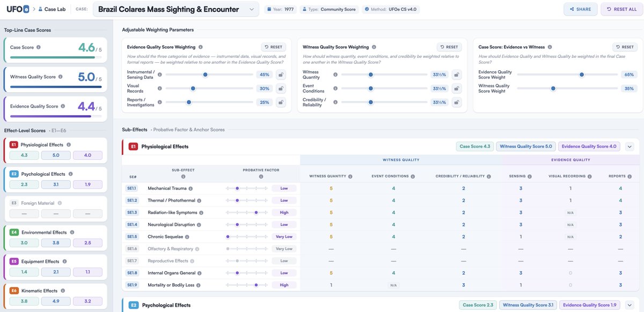Click info icon next to Radiation-like Symptoms

coord(201,213)
